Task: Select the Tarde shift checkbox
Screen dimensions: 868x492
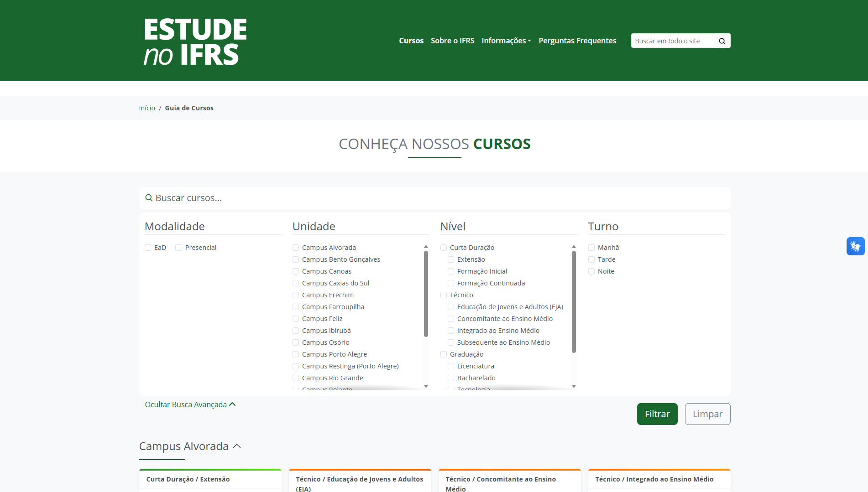Action: [591, 259]
